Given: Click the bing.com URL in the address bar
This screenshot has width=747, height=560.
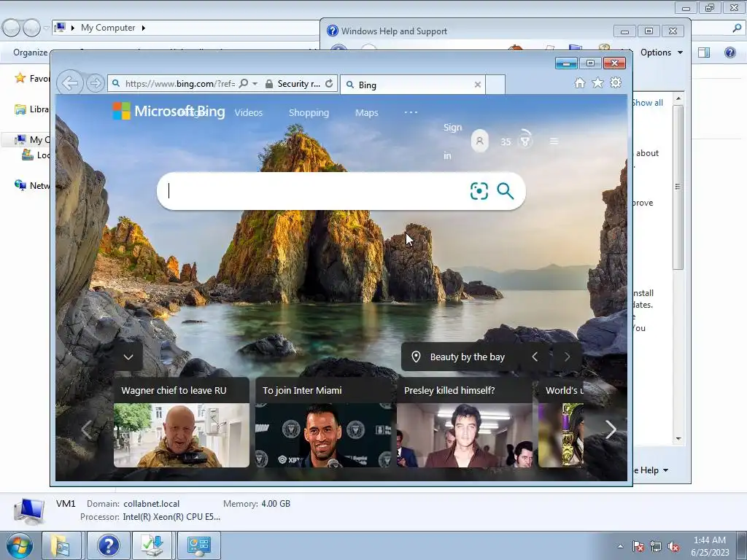Looking at the screenshot, I should click(x=180, y=84).
